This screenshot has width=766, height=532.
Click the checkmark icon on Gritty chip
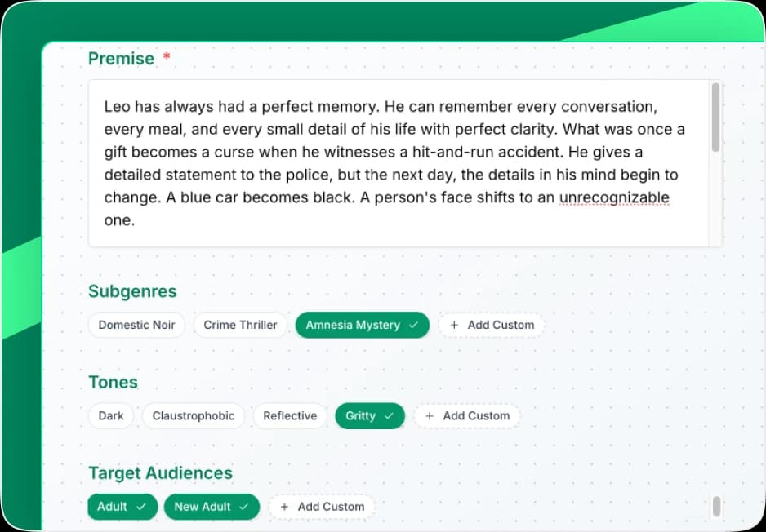389,415
